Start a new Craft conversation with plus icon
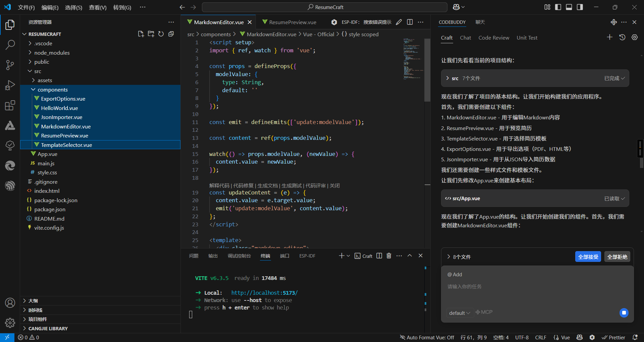The image size is (644, 342). (x=610, y=37)
